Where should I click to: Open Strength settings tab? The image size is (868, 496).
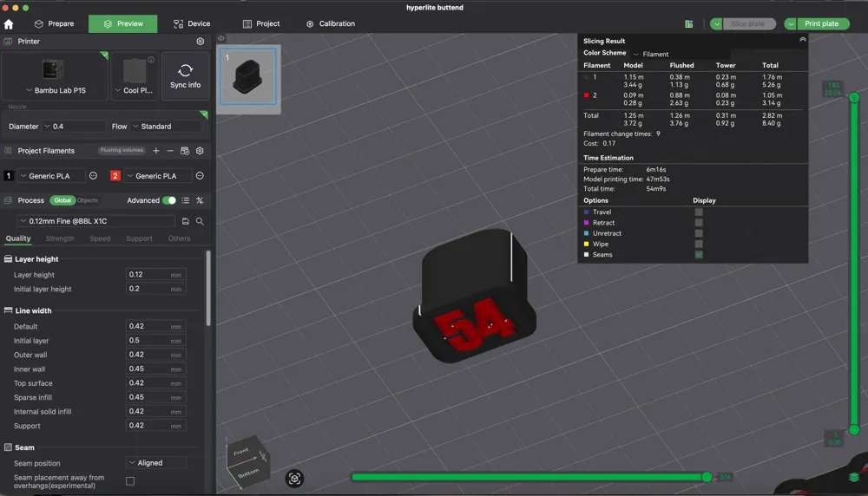click(x=60, y=238)
